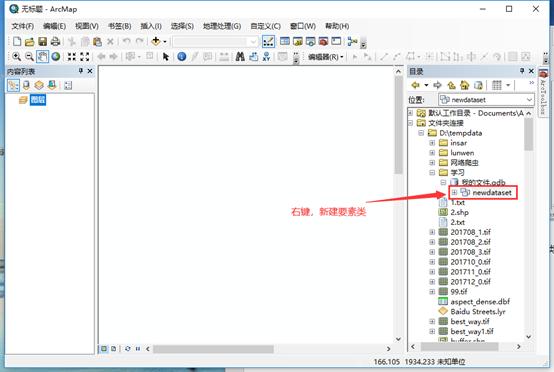
Task: Click the table of contents Options icon
Action: [68, 85]
